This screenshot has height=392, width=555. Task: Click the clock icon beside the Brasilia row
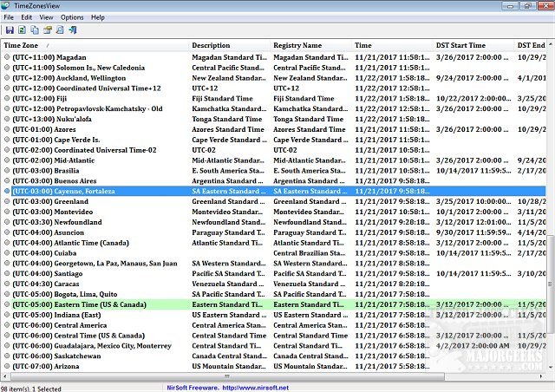point(7,170)
